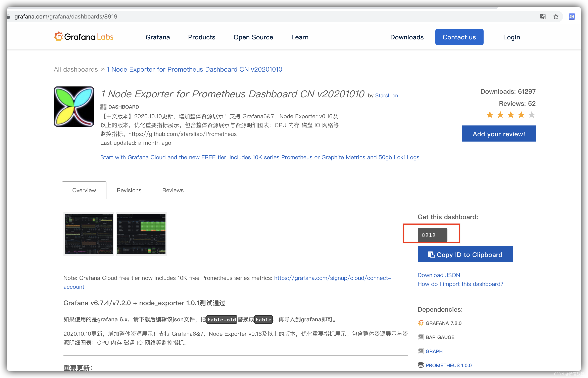
Task: Open the first dashboard screenshot thumbnail
Action: pyautogui.click(x=89, y=234)
